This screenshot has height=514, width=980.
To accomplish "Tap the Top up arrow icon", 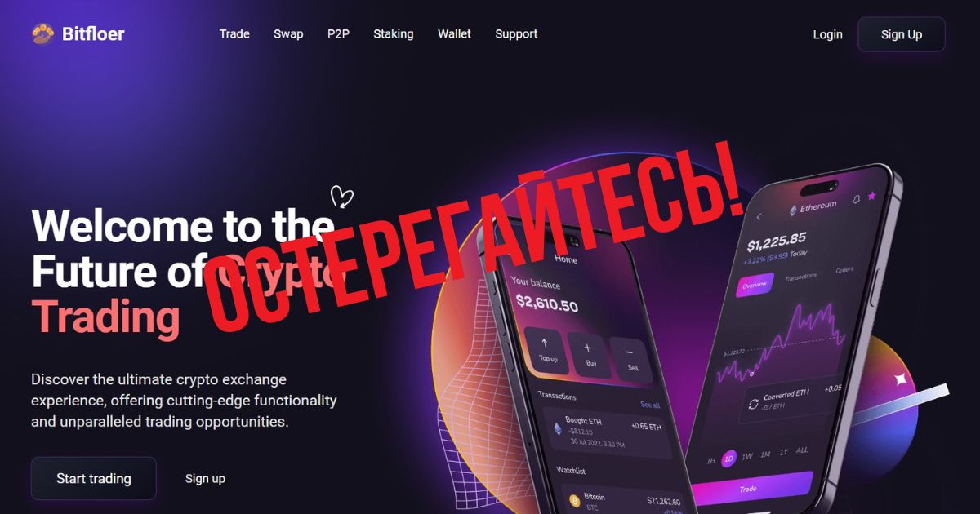I will [x=545, y=343].
